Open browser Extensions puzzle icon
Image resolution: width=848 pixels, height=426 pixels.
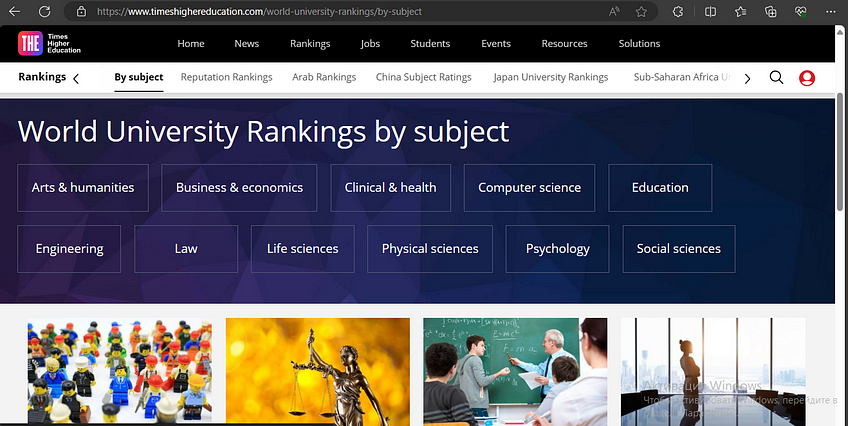(678, 11)
